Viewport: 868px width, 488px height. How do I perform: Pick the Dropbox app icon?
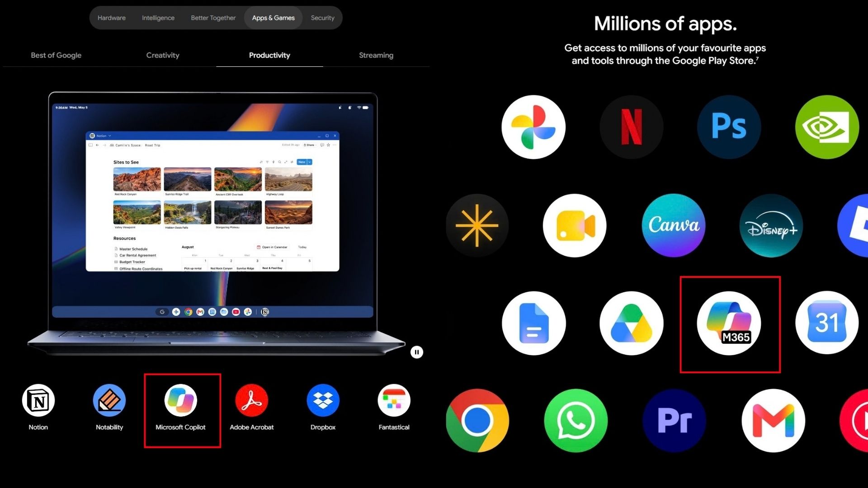point(323,400)
